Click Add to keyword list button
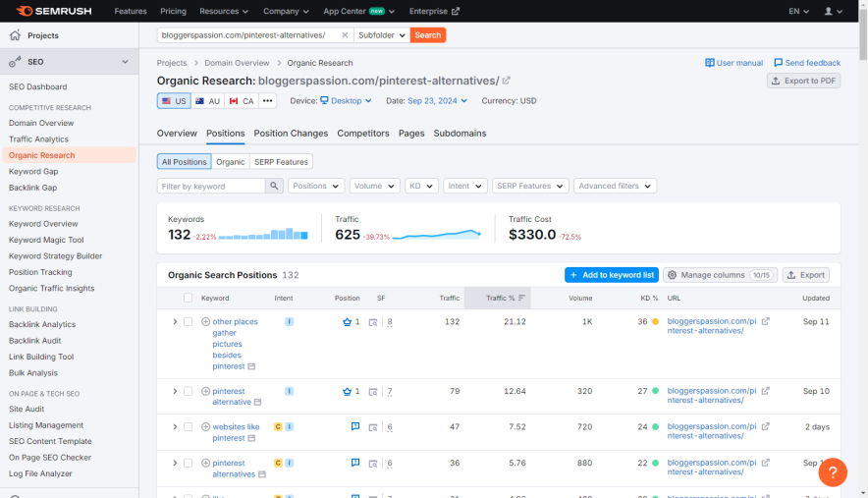868x498 pixels. 612,275
